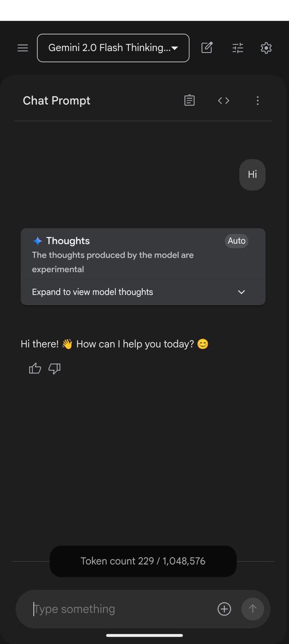The height and width of the screenshot is (644, 289).
Task: Open the Get code view
Action: 223,100
